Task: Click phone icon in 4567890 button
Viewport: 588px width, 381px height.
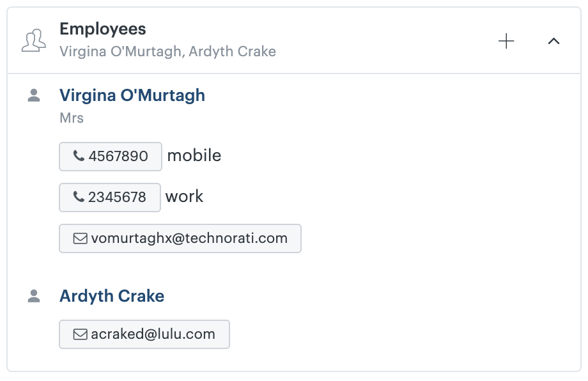Action: (79, 155)
